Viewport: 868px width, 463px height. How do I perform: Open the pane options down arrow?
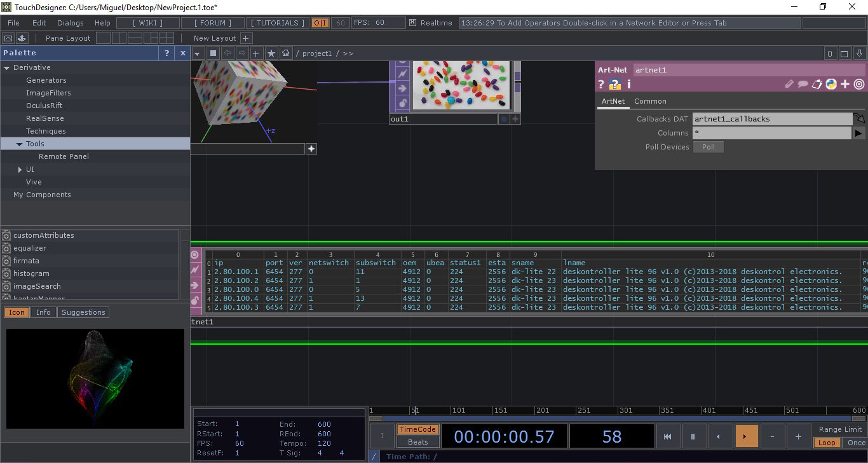pos(859,53)
